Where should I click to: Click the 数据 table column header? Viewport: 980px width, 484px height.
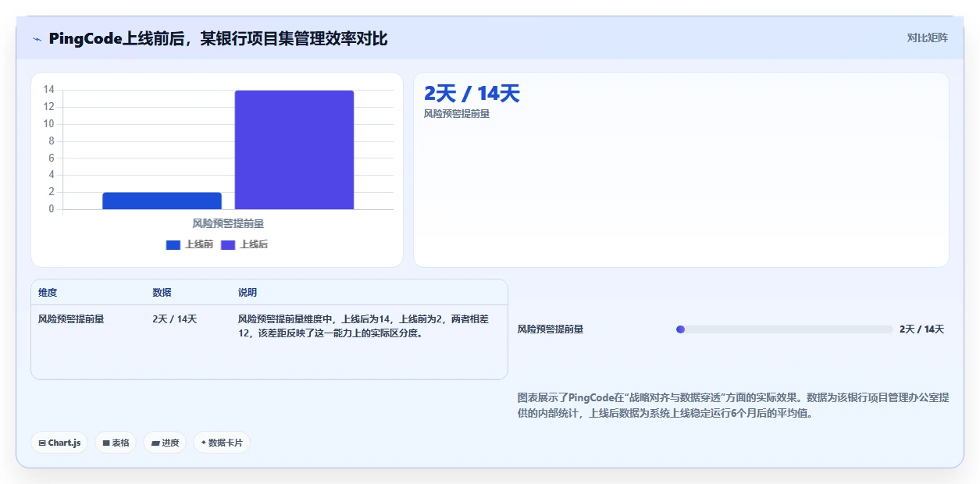coord(162,293)
